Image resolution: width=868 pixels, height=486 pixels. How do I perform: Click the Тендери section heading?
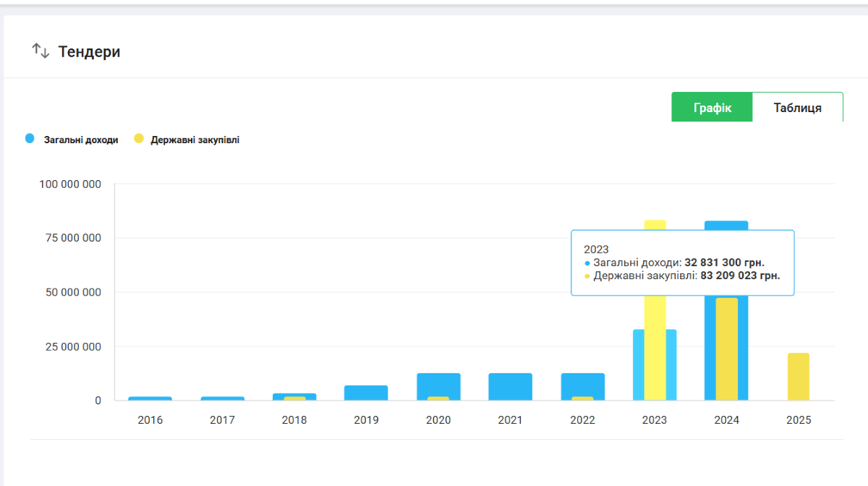point(89,52)
